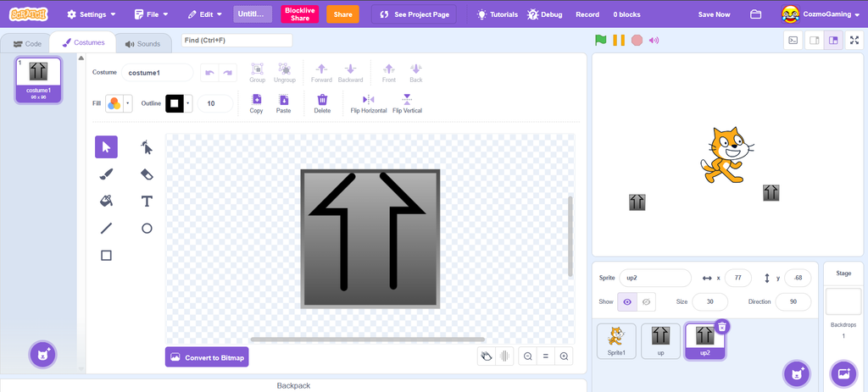868x392 pixels.
Task: Expand the Backpack panel
Action: (x=294, y=385)
